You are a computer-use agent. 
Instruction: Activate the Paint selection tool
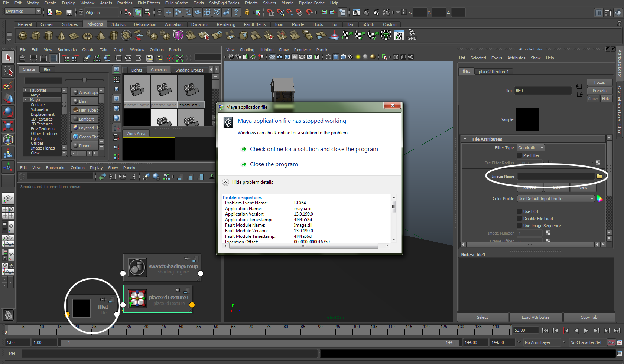[x=8, y=85]
